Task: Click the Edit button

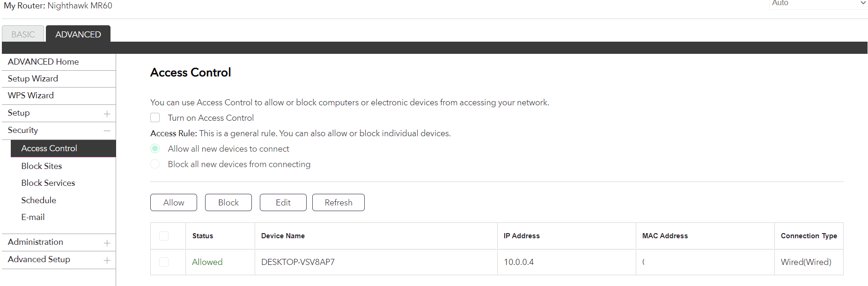Action: pos(283,203)
